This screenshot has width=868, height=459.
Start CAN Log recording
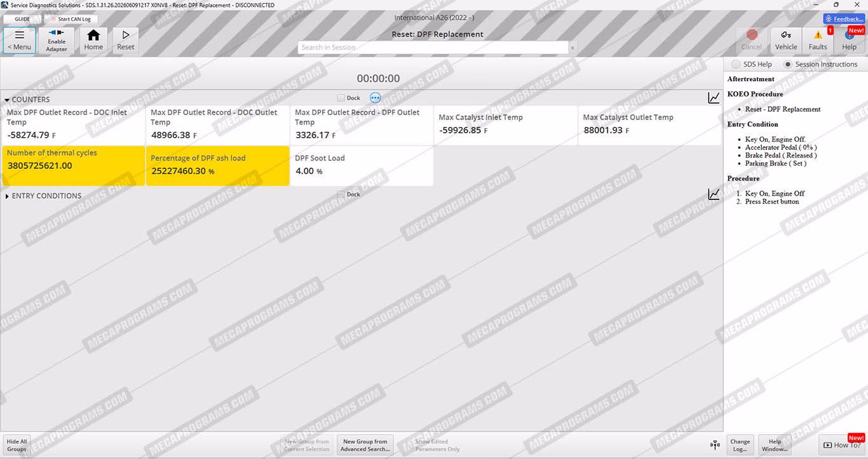pyautogui.click(x=71, y=19)
